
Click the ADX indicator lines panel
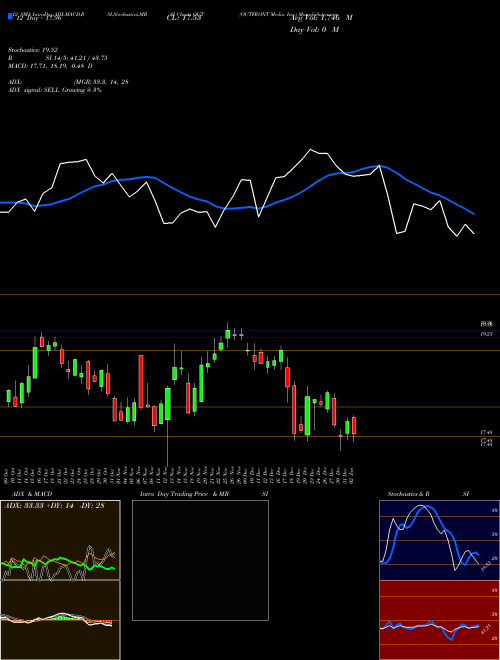coord(60,540)
